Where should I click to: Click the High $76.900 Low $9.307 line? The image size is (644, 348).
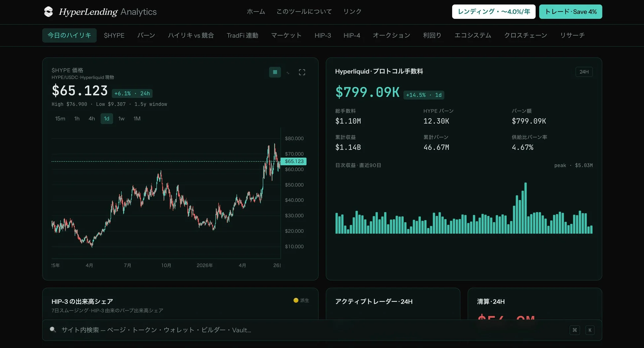coord(109,104)
